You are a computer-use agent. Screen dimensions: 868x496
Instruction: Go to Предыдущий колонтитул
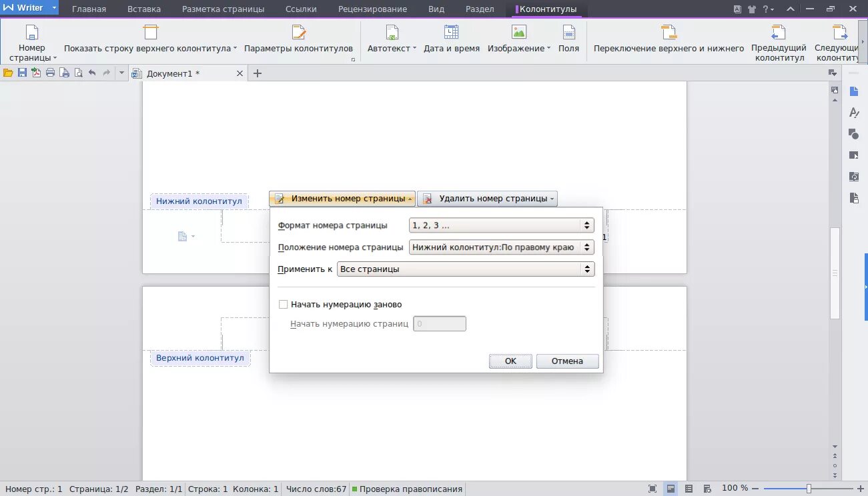(x=779, y=43)
